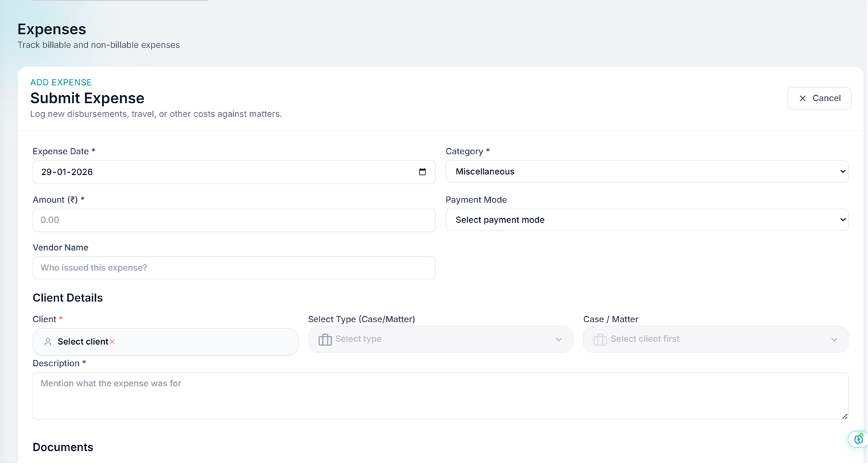Image resolution: width=868 pixels, height=465 pixels.
Task: Clear the client selection with red X
Action: [x=113, y=341]
